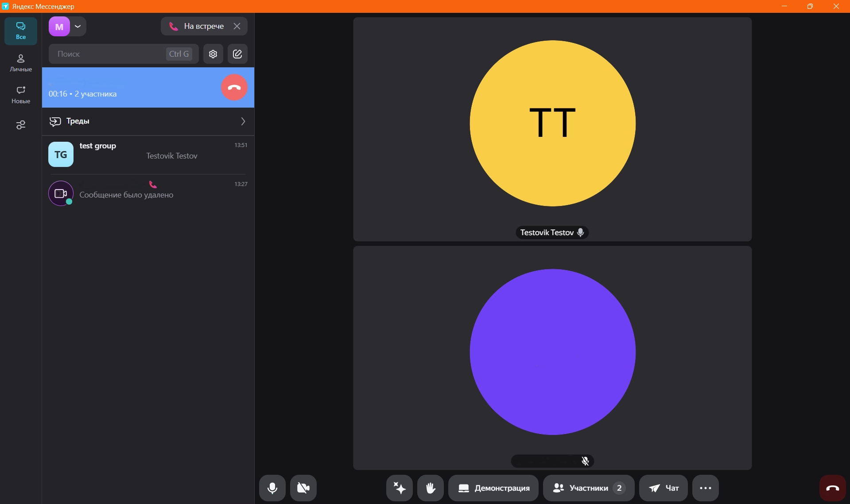Click the yellow TT avatar circle
The width and height of the screenshot is (850, 504).
[x=552, y=123]
